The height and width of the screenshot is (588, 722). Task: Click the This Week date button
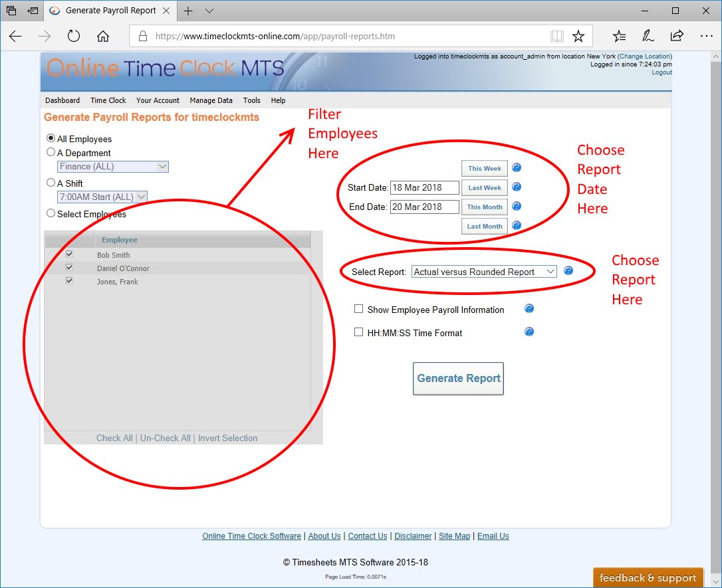(x=485, y=168)
